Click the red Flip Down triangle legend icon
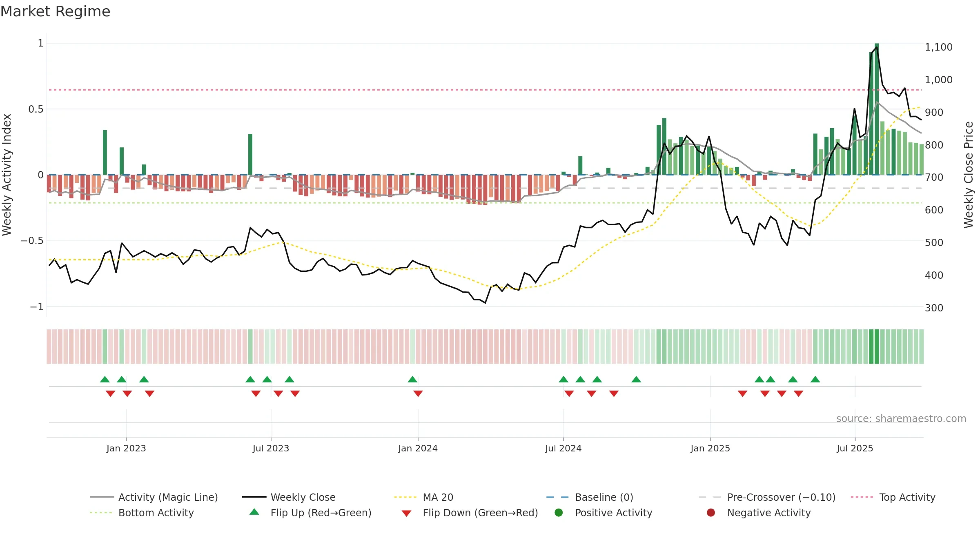The image size is (980, 551). coord(406,513)
